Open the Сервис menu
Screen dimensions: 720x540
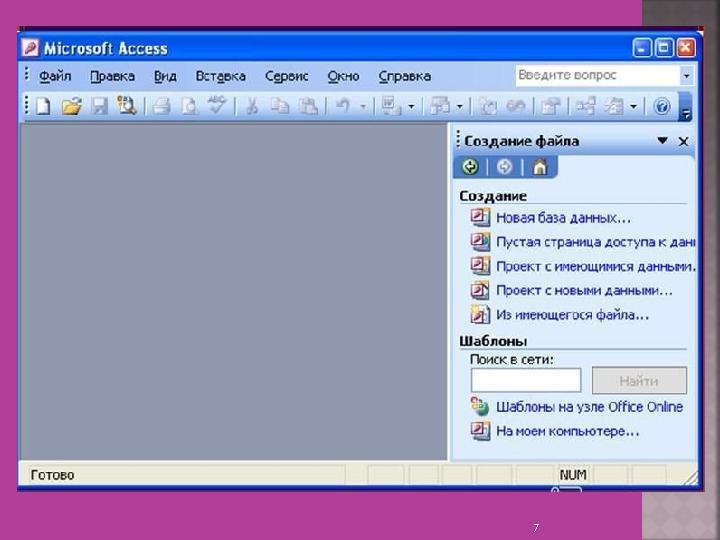click(287, 76)
